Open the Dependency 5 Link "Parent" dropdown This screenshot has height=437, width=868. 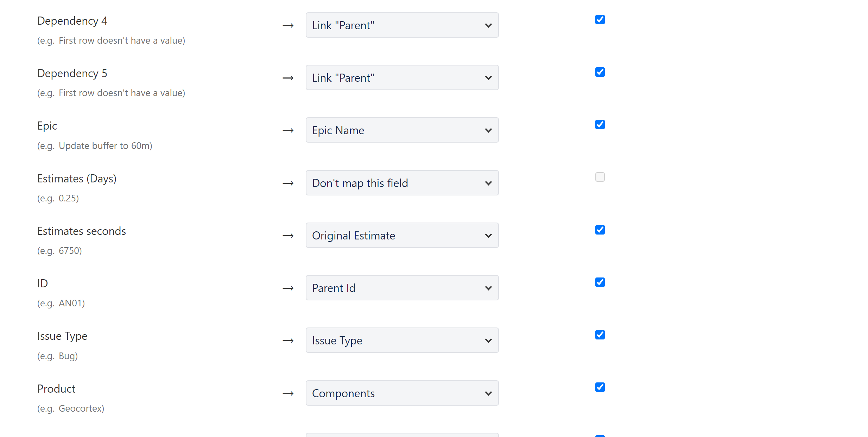point(402,77)
